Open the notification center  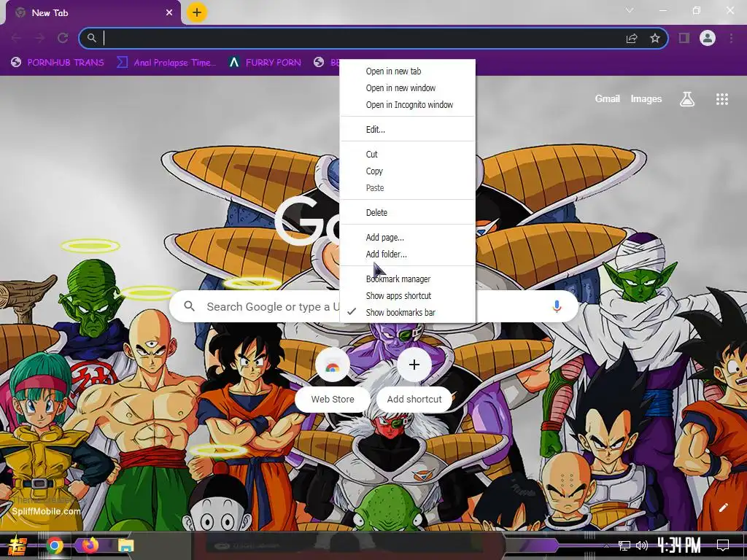(723, 545)
